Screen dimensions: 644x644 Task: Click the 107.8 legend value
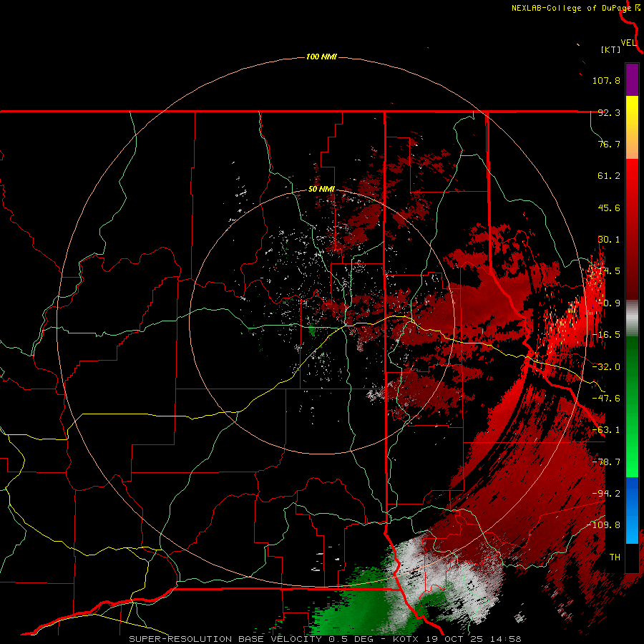[x=606, y=80]
